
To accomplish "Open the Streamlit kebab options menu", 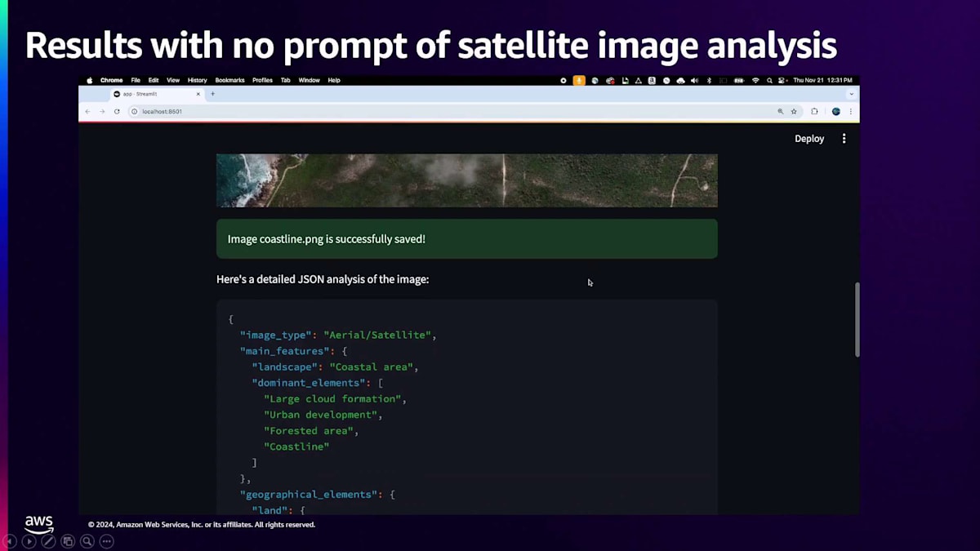I will coord(844,139).
